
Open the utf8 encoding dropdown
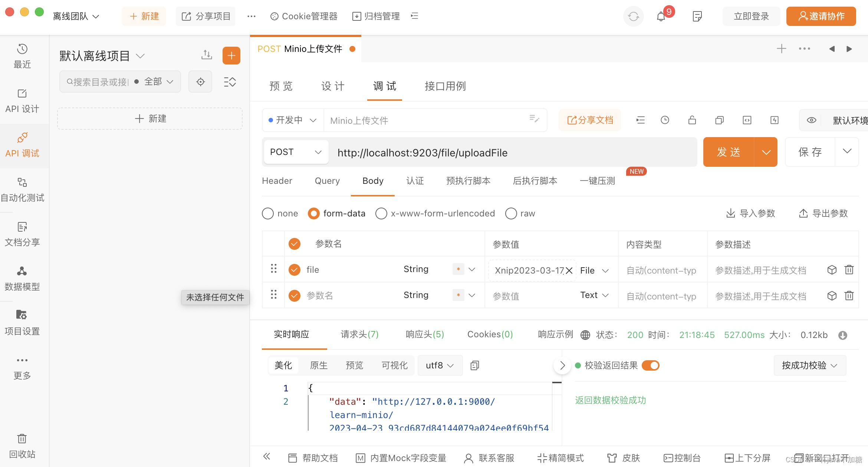click(440, 365)
